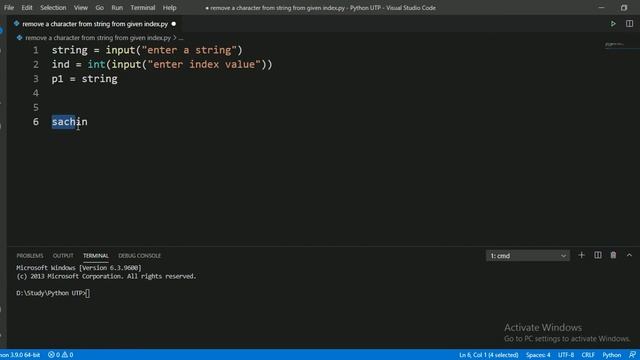Click line number 4 in the gutter

[36, 93]
